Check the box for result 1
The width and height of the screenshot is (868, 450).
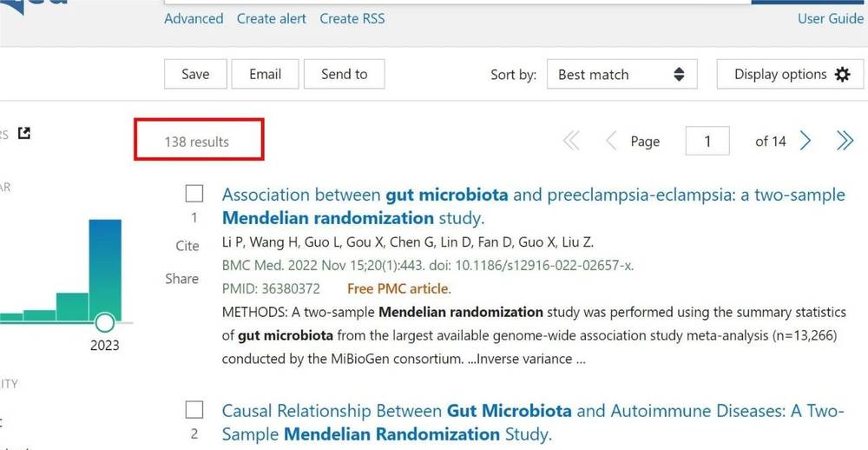(194, 194)
